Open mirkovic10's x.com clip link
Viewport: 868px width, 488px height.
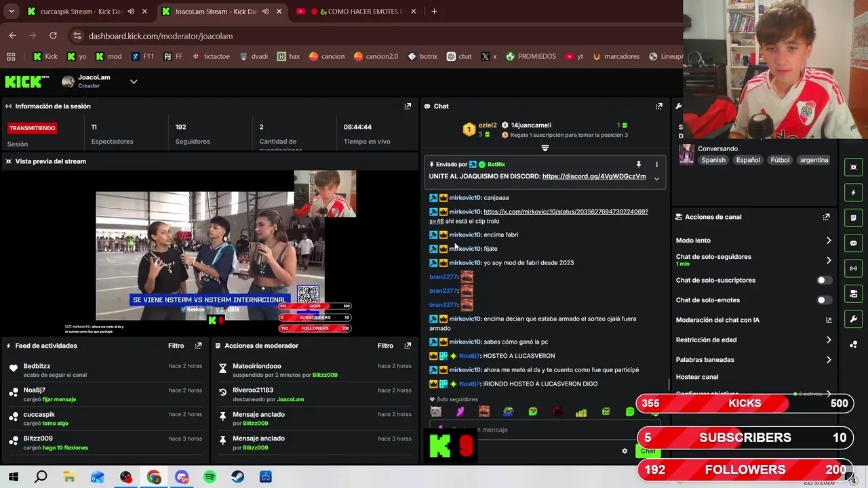click(566, 212)
